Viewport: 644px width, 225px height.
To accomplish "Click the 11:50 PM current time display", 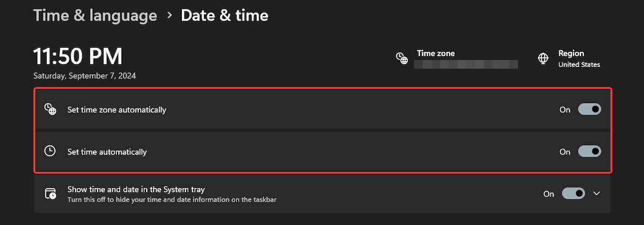I will point(78,56).
